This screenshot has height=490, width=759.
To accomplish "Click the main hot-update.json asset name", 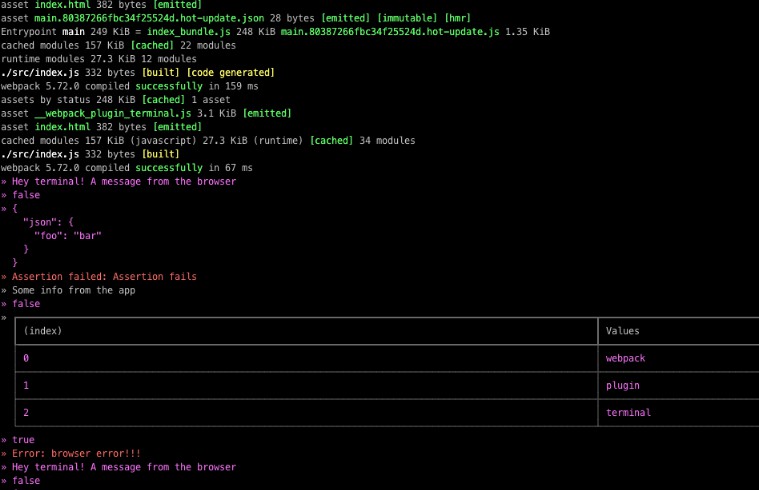I will coord(149,18).
